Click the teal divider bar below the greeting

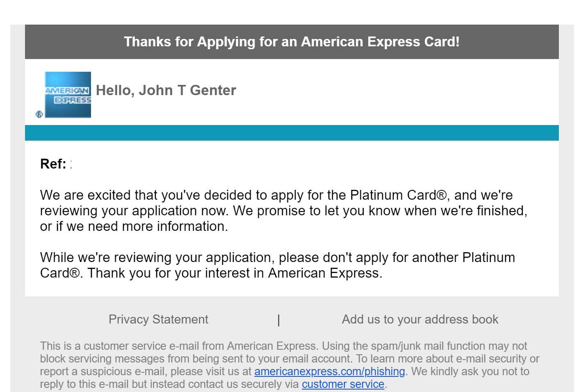coord(292,133)
